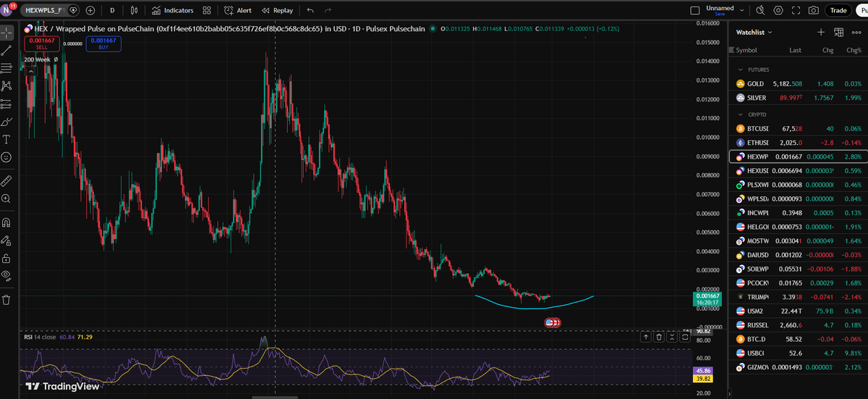
Task: Open the chart layout setup square
Action: pos(695,10)
